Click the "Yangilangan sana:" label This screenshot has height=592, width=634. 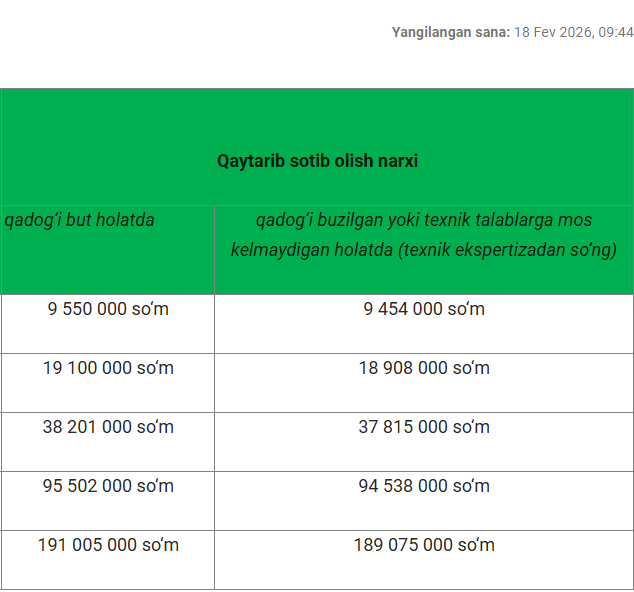pyautogui.click(x=450, y=32)
